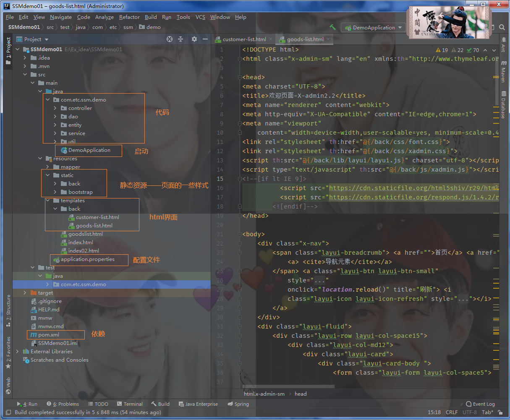Screen dimensions: 510x420
Task: Open the TODO tool window
Action: tap(97, 404)
